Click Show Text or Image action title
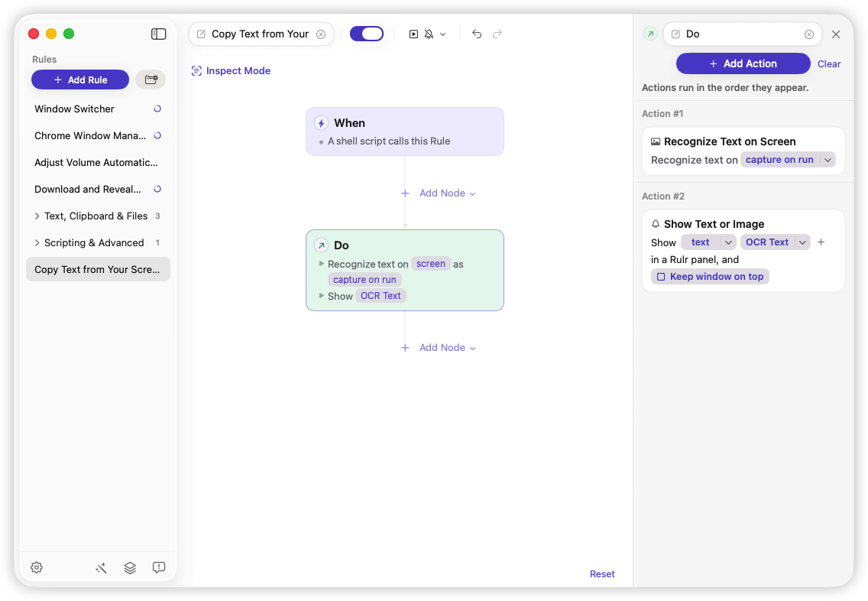 [714, 224]
